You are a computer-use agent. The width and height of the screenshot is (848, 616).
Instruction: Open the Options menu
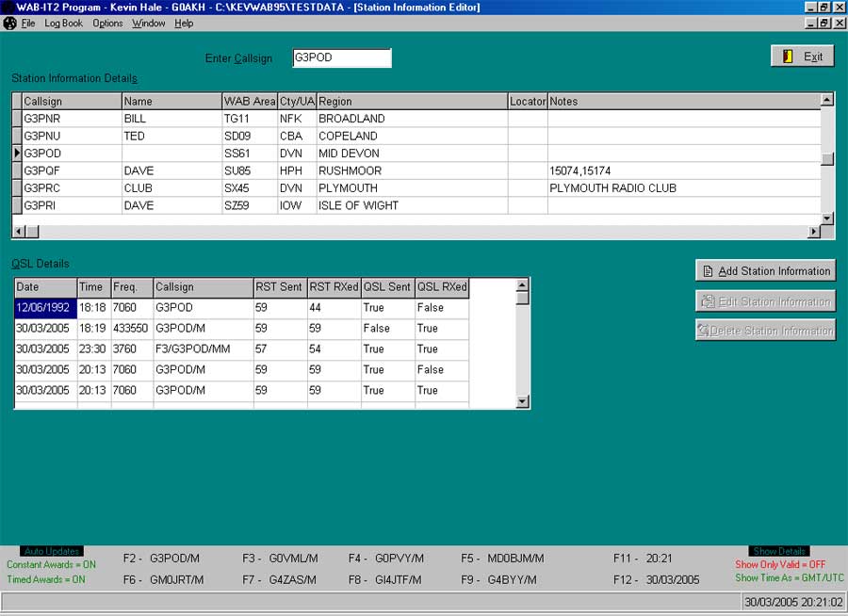pyautogui.click(x=106, y=23)
